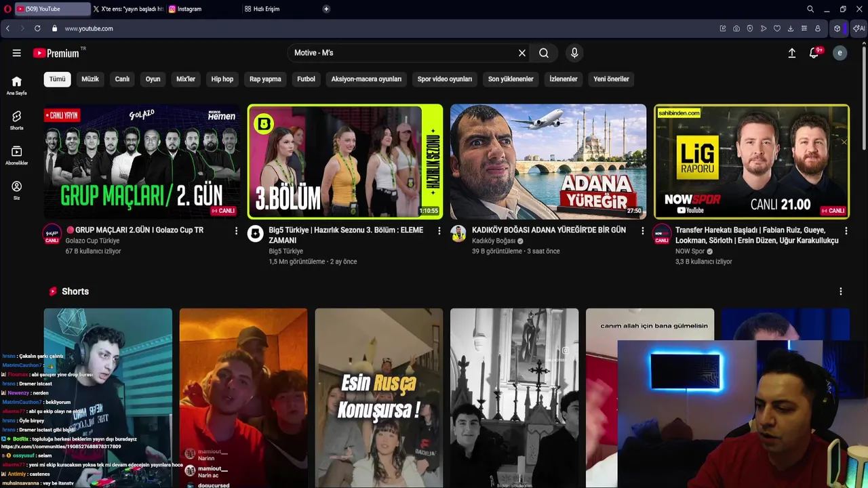Open the notifications bell
Screen dimensions: 868x488
(814, 53)
